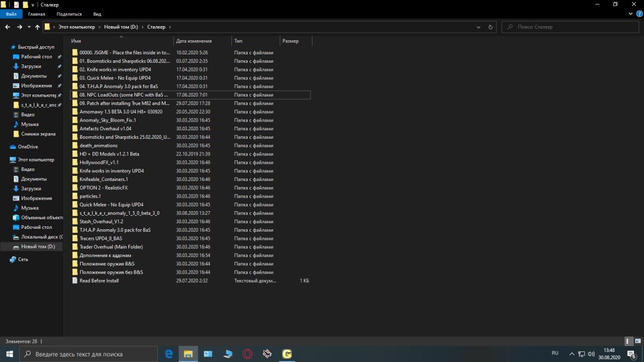Switch to details view in status bar
This screenshot has width=644, height=362.
[629, 341]
